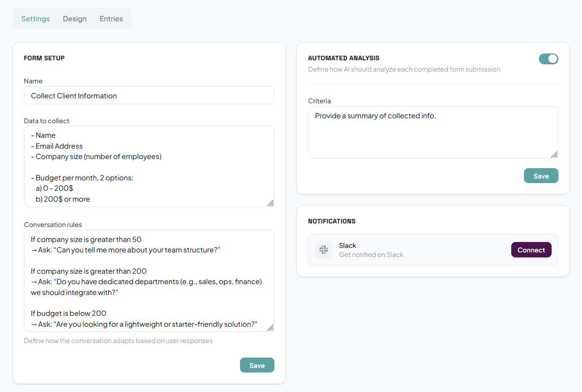Screen dimensions: 582x392
Task: Open the Settings tab
Action: click(35, 19)
